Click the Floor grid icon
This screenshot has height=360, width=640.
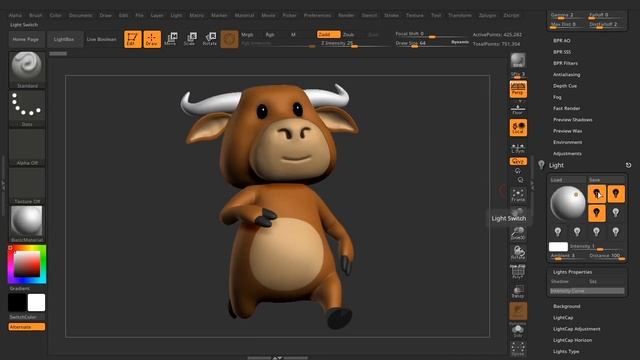[x=518, y=109]
